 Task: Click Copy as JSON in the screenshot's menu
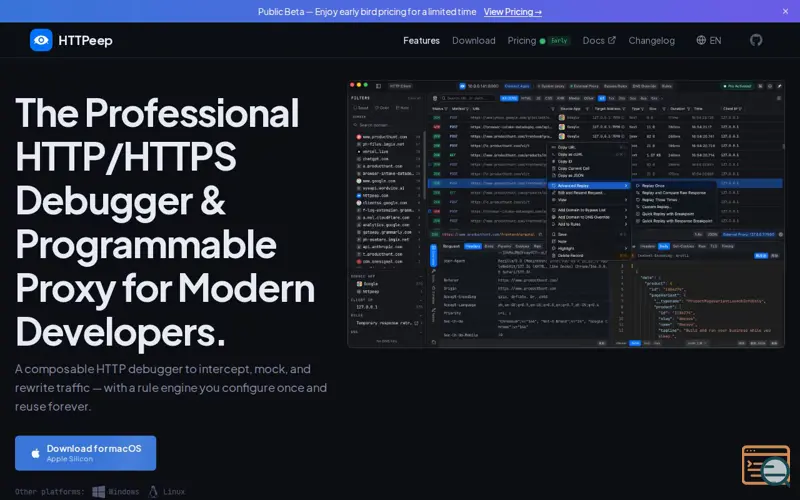570,176
